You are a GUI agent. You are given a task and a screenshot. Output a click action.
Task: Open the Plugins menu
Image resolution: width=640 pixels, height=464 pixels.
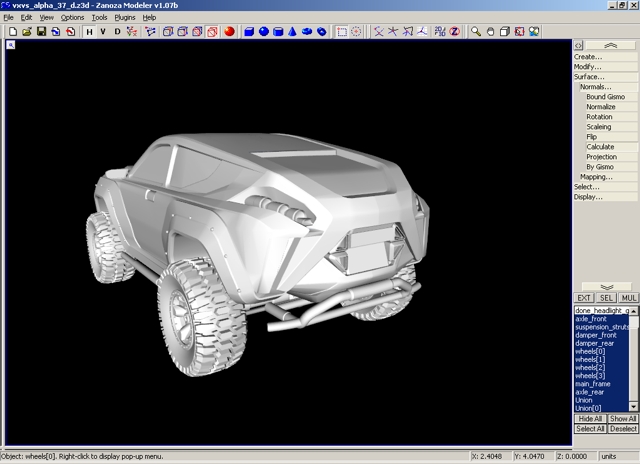125,18
